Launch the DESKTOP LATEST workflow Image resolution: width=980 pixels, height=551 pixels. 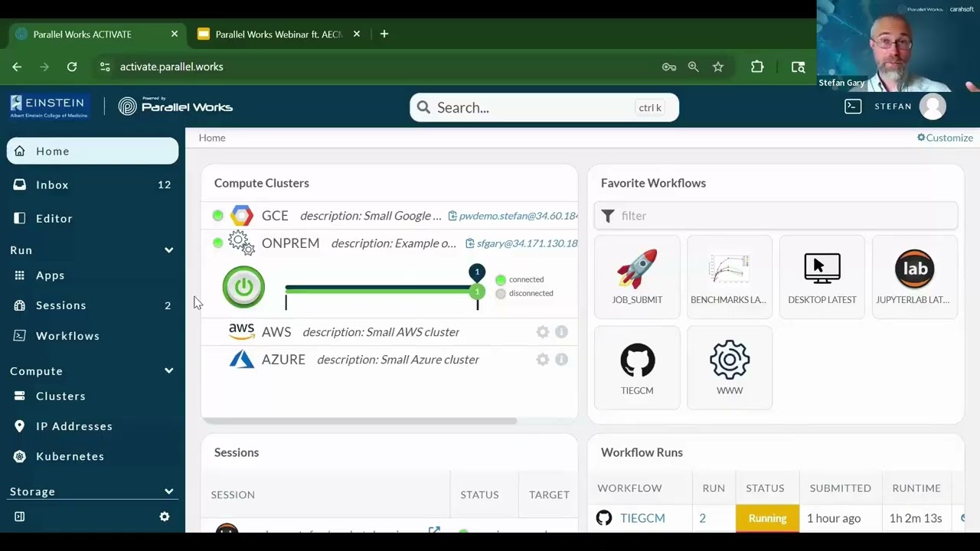pos(822,276)
